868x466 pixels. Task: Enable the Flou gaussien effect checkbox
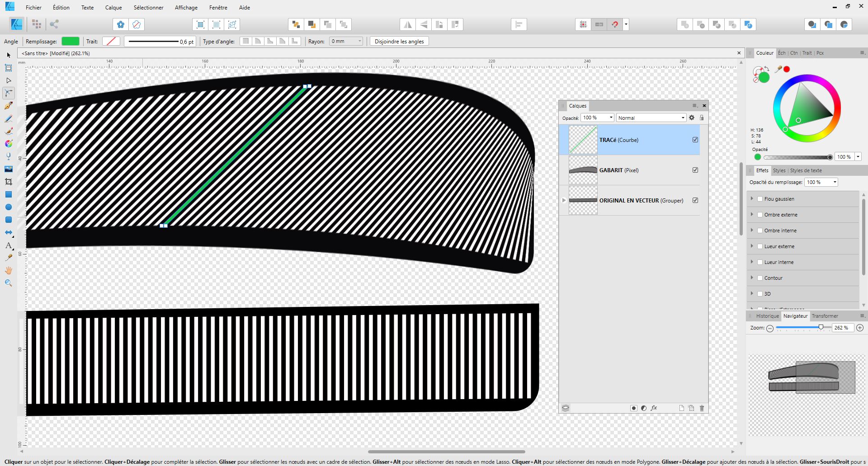(x=760, y=199)
